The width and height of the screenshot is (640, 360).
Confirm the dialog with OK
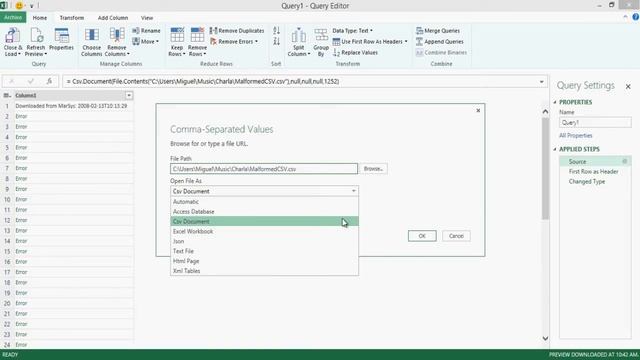(x=422, y=236)
